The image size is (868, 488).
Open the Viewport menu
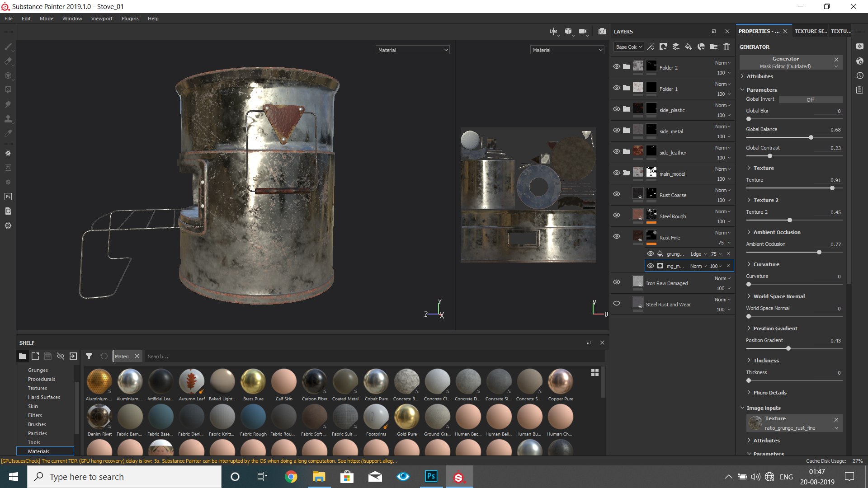[102, 19]
